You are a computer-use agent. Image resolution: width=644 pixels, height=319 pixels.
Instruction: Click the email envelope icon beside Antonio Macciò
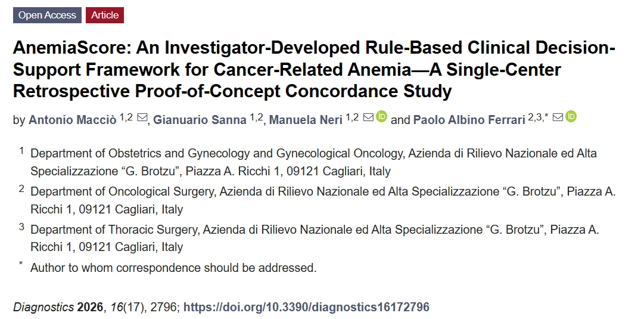pyautogui.click(x=142, y=118)
